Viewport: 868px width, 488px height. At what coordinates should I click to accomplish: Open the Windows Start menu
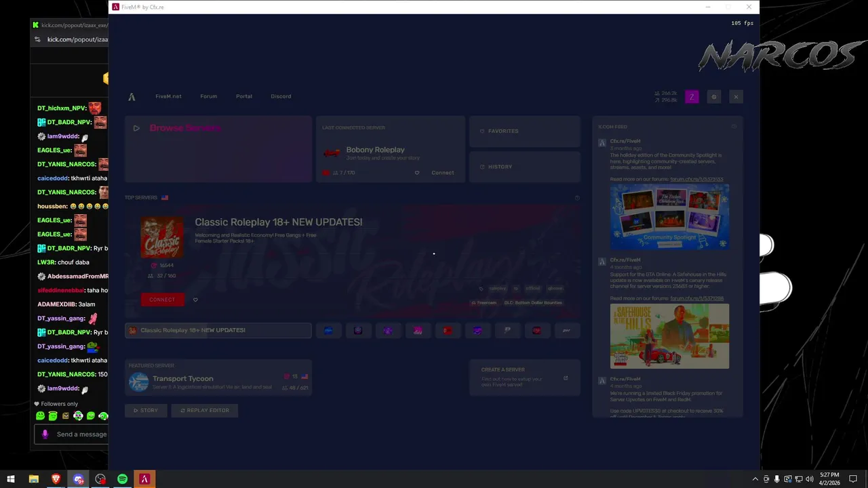(11, 479)
